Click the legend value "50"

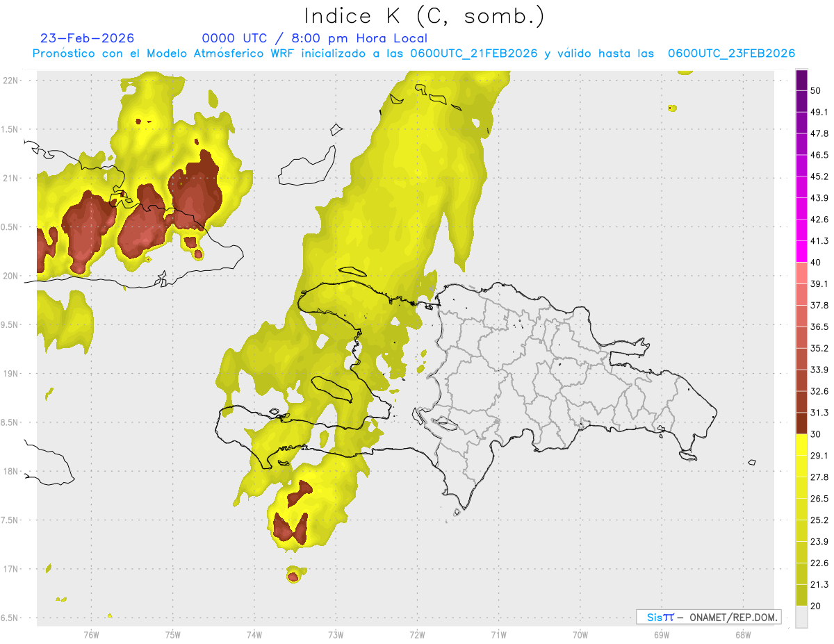tap(816, 91)
